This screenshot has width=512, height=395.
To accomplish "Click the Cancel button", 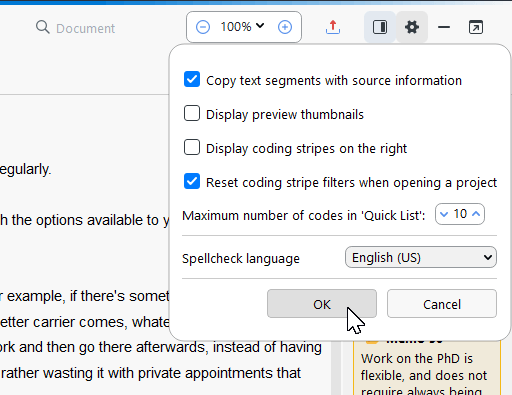I will tap(442, 304).
